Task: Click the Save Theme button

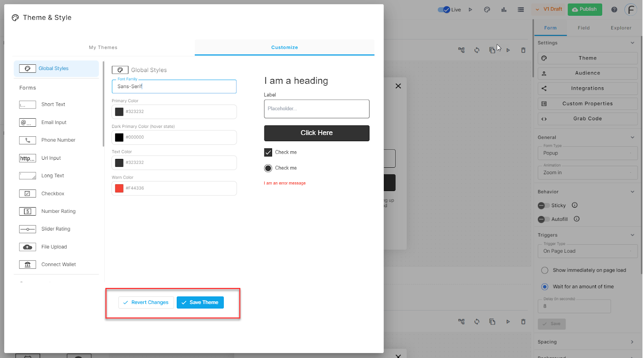Action: pos(200,302)
